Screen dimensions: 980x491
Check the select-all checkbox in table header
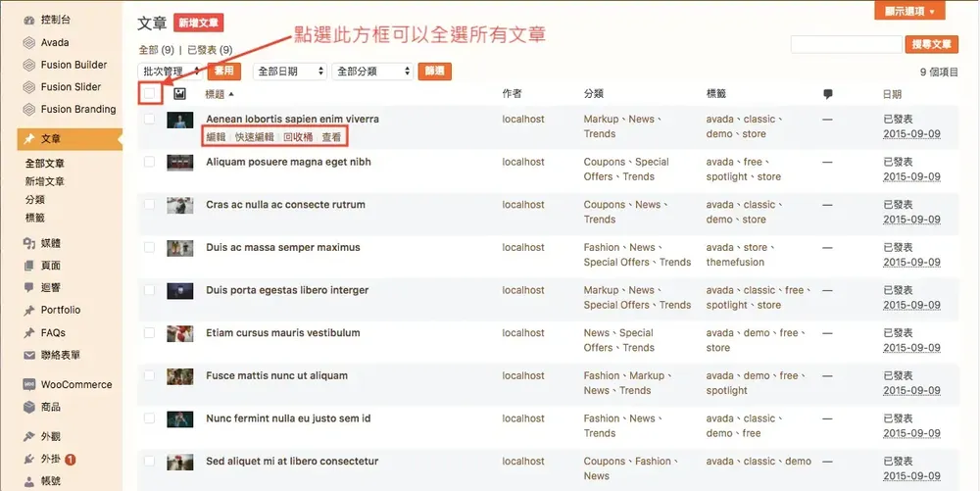[149, 94]
